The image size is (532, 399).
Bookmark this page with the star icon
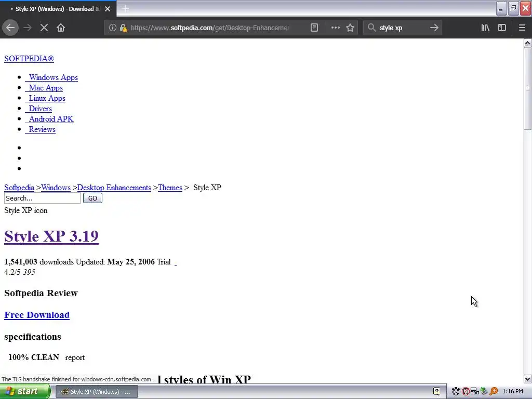(x=350, y=28)
